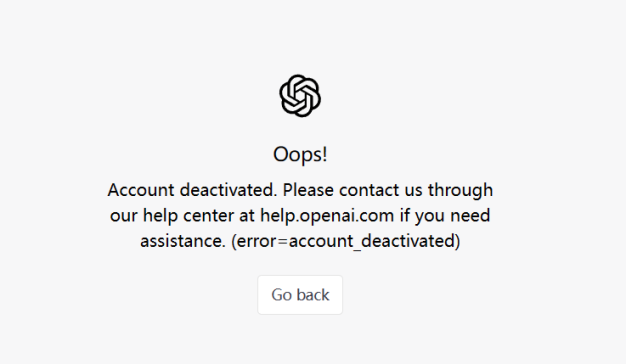Click the Go back button
This screenshot has width=626, height=364.
300,295
